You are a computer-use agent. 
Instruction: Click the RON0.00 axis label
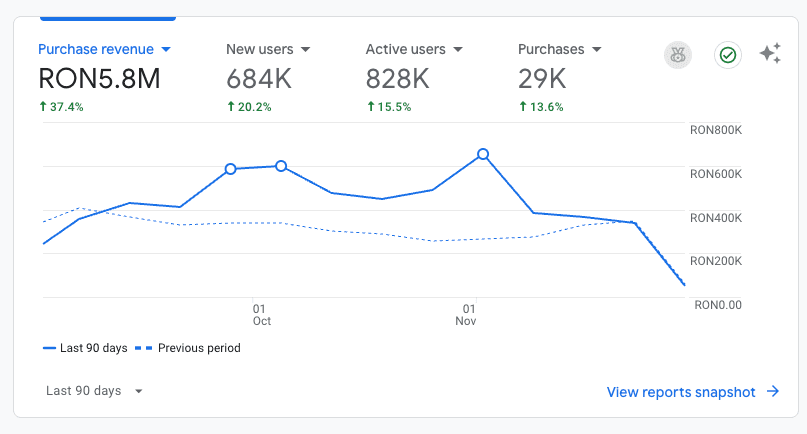click(x=718, y=305)
